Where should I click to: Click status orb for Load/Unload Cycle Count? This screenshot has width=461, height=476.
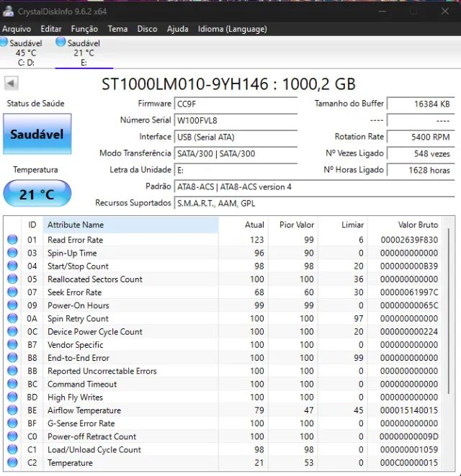[x=12, y=449]
